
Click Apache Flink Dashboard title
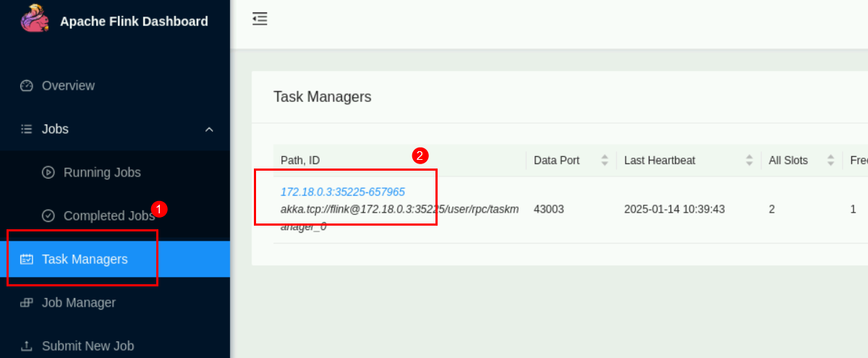click(134, 21)
